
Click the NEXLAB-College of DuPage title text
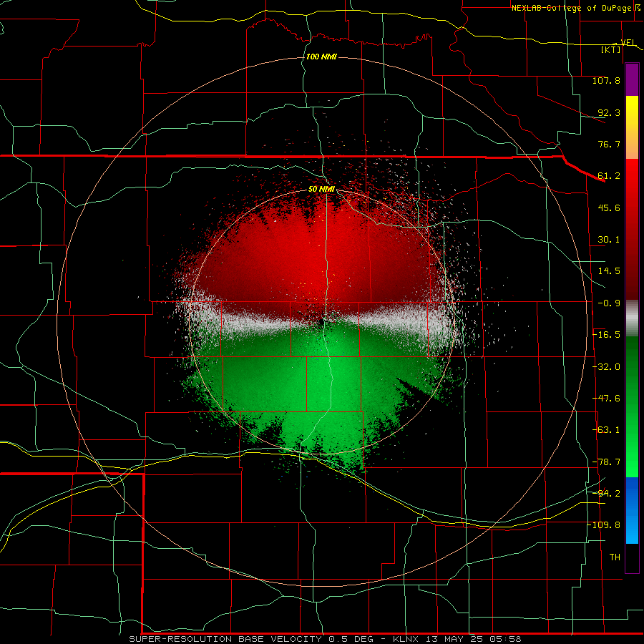tap(571, 8)
